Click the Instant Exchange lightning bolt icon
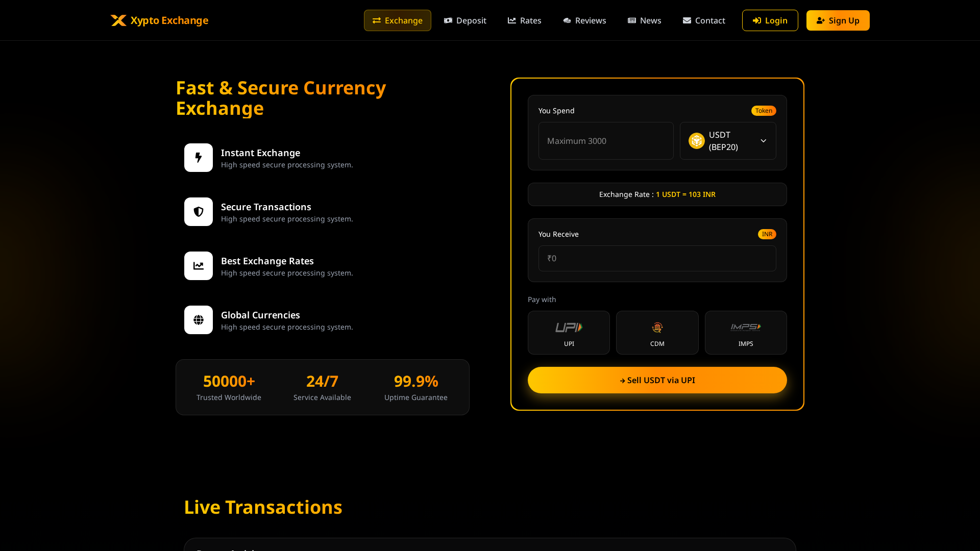This screenshot has height=551, width=980. [198, 158]
